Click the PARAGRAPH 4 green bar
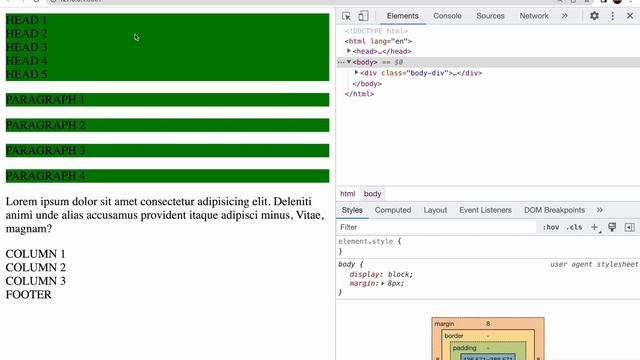Viewport: 640px width, 360px height. [167, 176]
